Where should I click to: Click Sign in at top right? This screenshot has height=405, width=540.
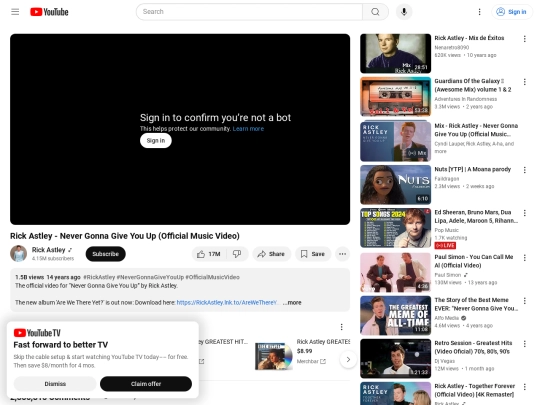coord(512,12)
